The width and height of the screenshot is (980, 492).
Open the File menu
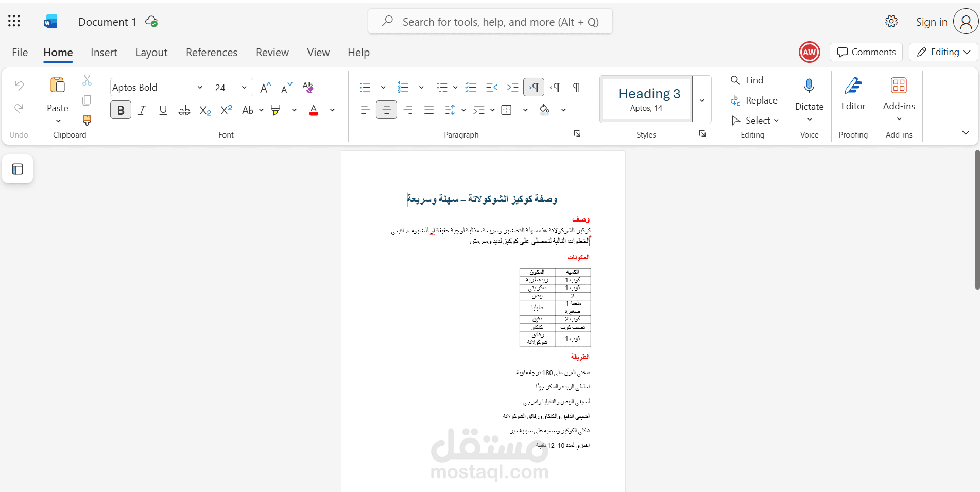(x=20, y=53)
